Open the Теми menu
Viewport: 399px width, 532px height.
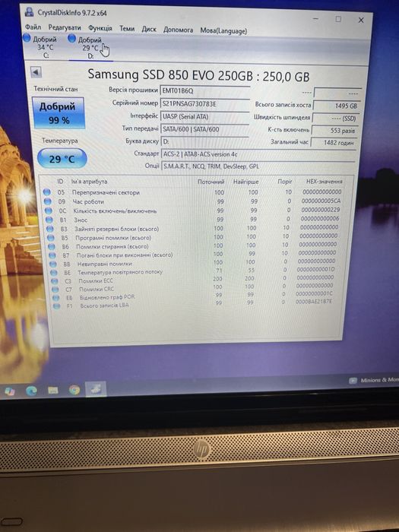tap(127, 29)
